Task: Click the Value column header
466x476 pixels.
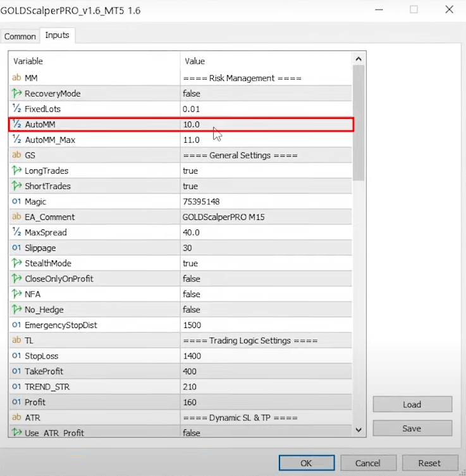Action: pyautogui.click(x=266, y=61)
